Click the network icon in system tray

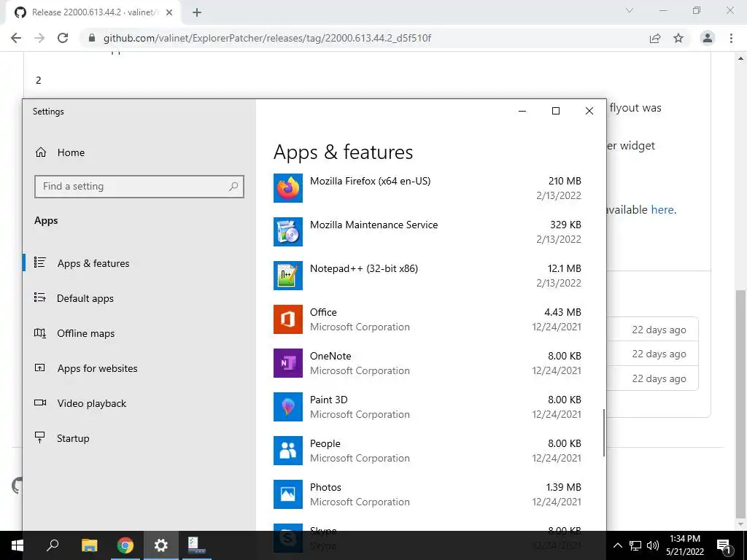pyautogui.click(x=635, y=545)
